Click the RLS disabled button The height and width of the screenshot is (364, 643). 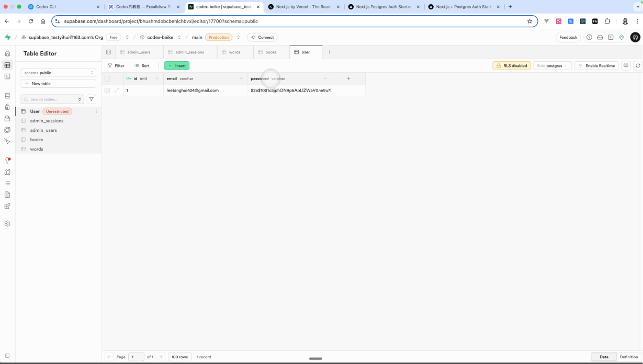pos(511,66)
